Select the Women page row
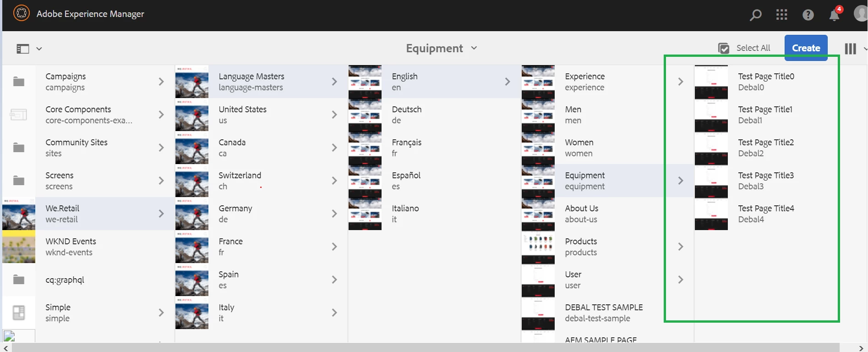This screenshot has width=868, height=352. click(607, 148)
